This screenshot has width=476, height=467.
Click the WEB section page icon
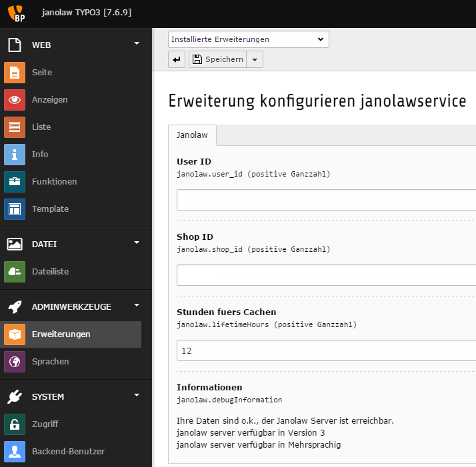click(15, 45)
